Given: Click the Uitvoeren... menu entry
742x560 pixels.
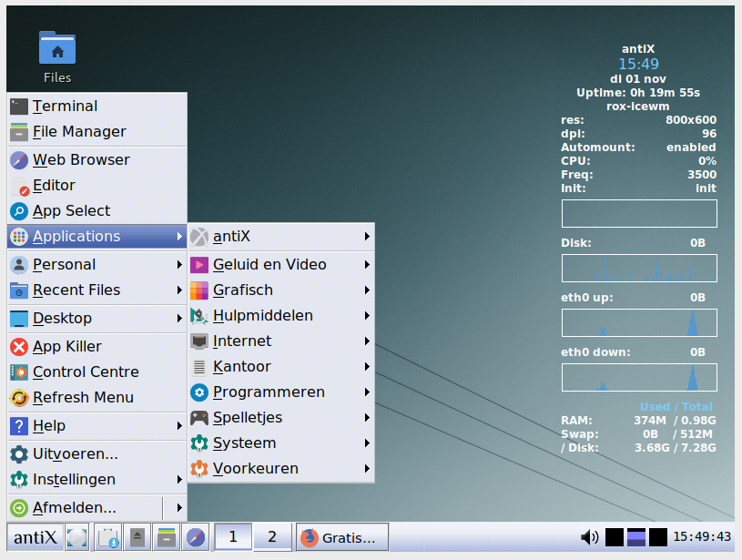Looking at the screenshot, I should tap(75, 454).
